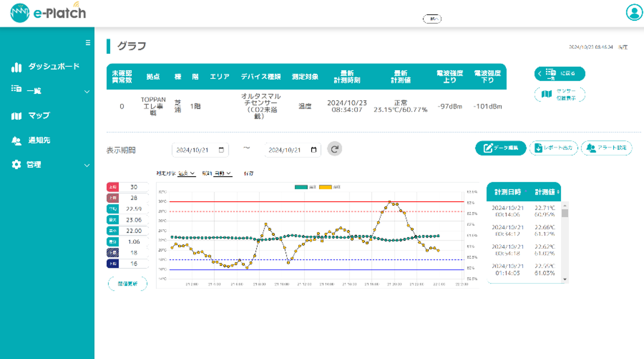Click the e-Platch logo

click(x=48, y=13)
